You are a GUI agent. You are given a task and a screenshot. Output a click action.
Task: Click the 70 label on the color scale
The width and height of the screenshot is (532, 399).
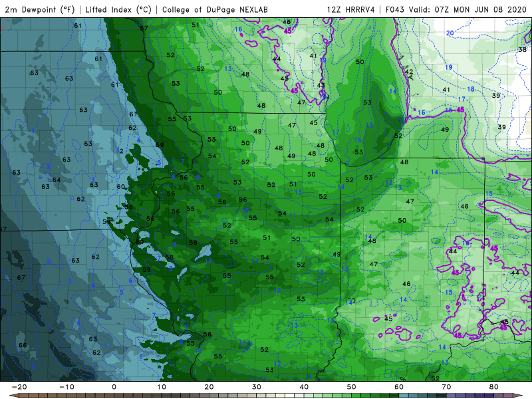click(x=446, y=387)
